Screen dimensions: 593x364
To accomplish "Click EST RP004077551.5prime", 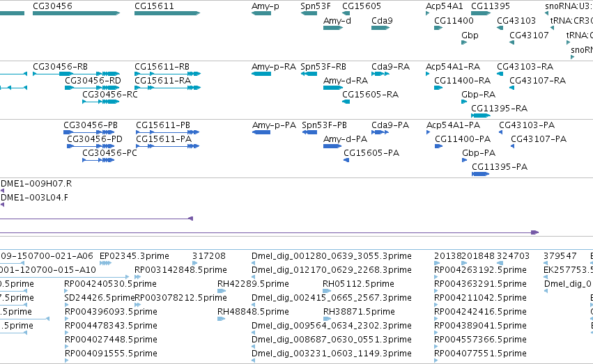I will (x=480, y=354).
